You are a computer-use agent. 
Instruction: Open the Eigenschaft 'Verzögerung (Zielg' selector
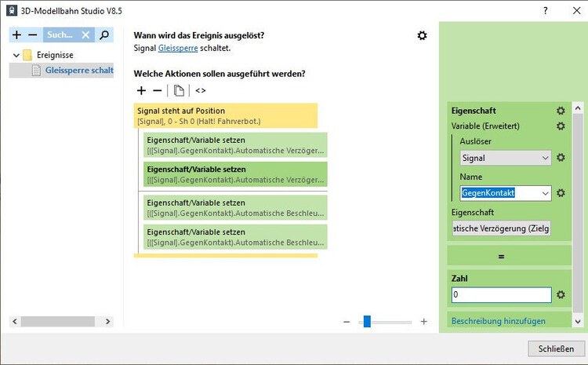[502, 228]
